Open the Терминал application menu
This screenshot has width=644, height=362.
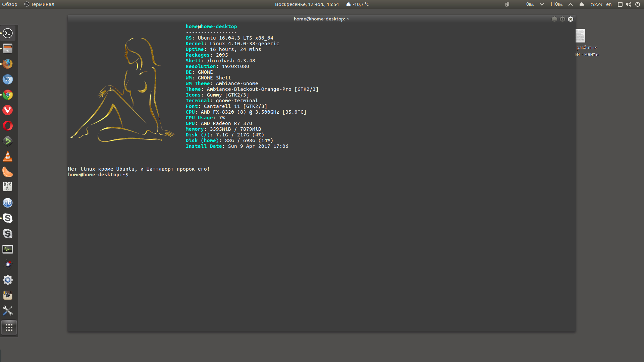[39, 4]
